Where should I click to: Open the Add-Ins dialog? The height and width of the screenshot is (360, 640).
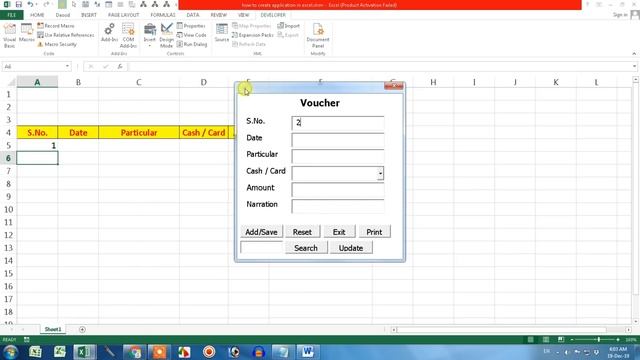[x=109, y=33]
